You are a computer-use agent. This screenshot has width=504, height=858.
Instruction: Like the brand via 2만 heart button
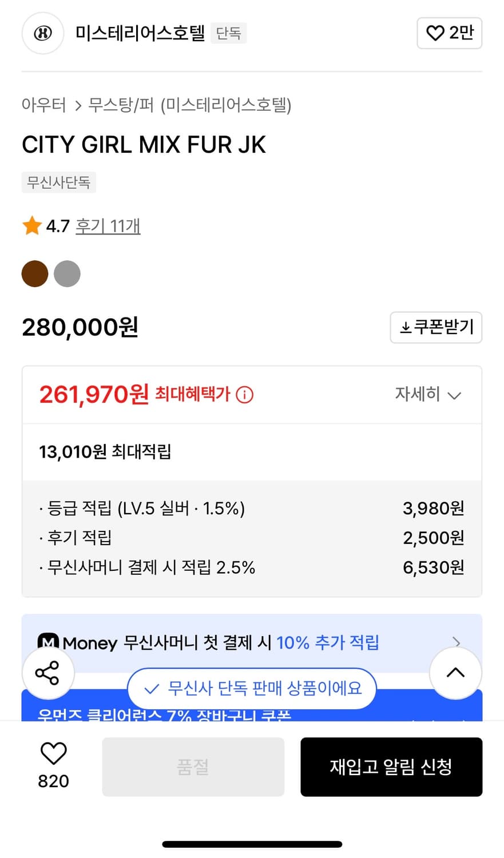click(449, 33)
